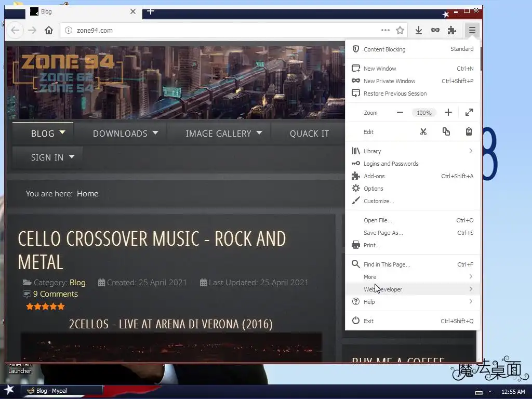This screenshot has width=532, height=399.
Task: Click the five-star rating
Action: click(x=45, y=307)
